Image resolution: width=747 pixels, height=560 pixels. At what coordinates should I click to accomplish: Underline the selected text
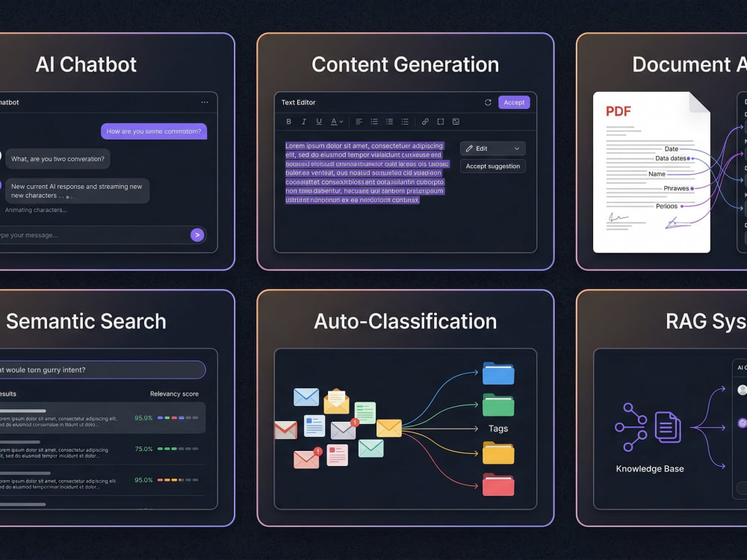319,122
